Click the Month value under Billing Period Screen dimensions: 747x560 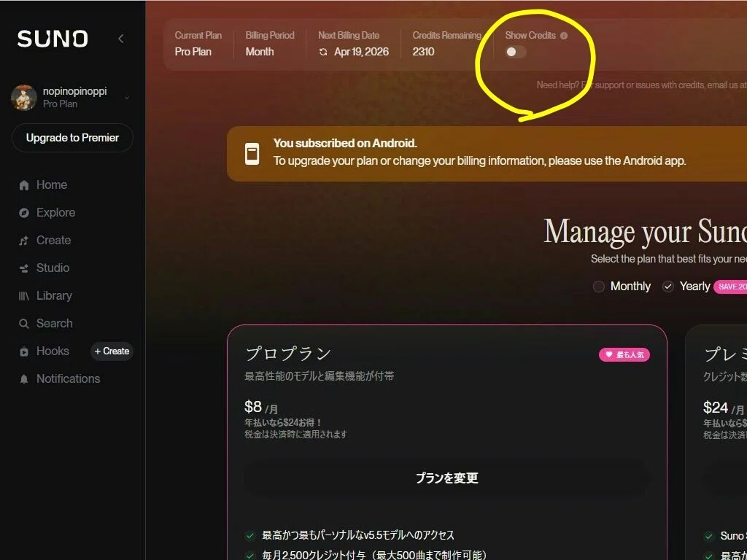click(x=260, y=52)
